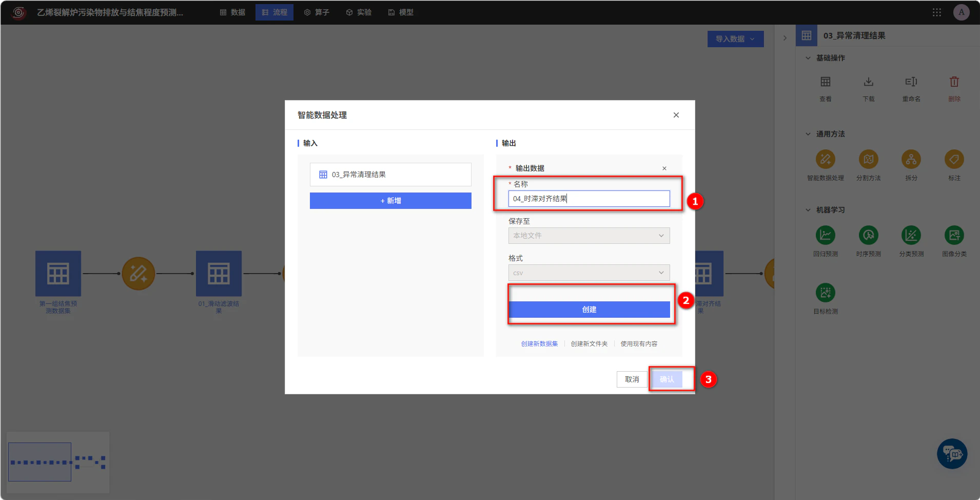Remove the 输出数据 block with x
980x500 pixels.
(x=664, y=168)
